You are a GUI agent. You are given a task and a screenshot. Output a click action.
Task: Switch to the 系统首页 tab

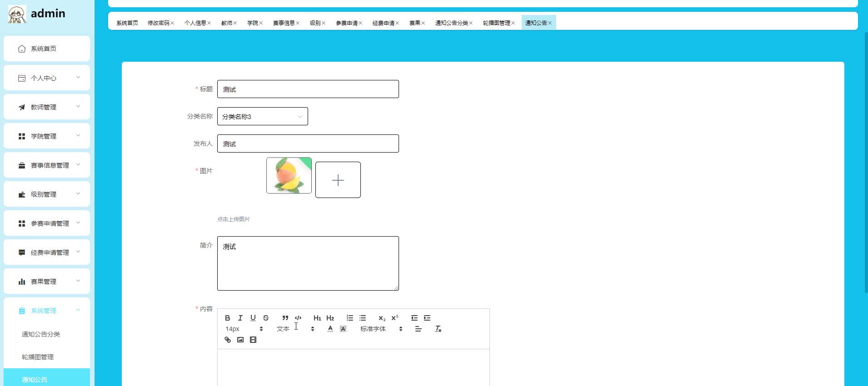pos(127,23)
